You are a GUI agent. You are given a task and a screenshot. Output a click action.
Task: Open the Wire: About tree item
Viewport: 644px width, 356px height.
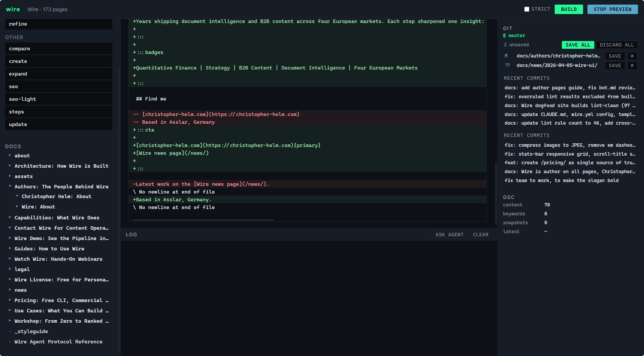(x=38, y=206)
